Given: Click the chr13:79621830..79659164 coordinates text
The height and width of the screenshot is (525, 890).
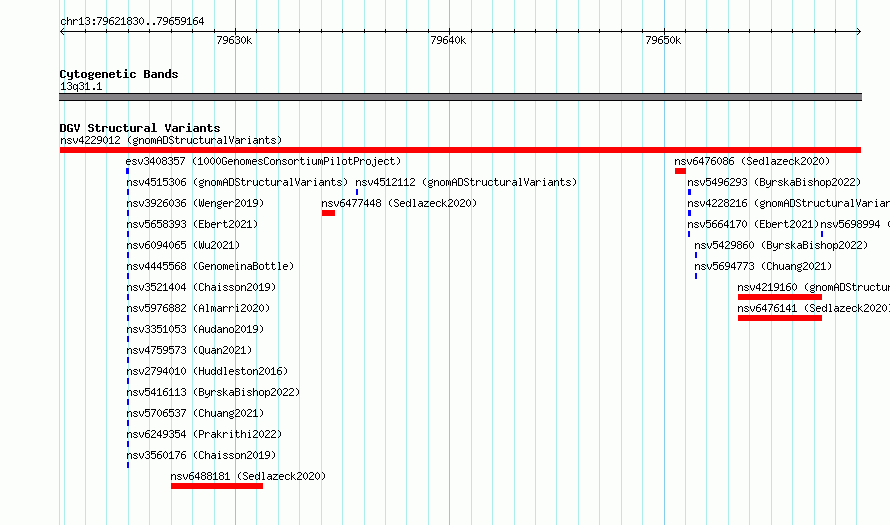Looking at the screenshot, I should point(132,22).
